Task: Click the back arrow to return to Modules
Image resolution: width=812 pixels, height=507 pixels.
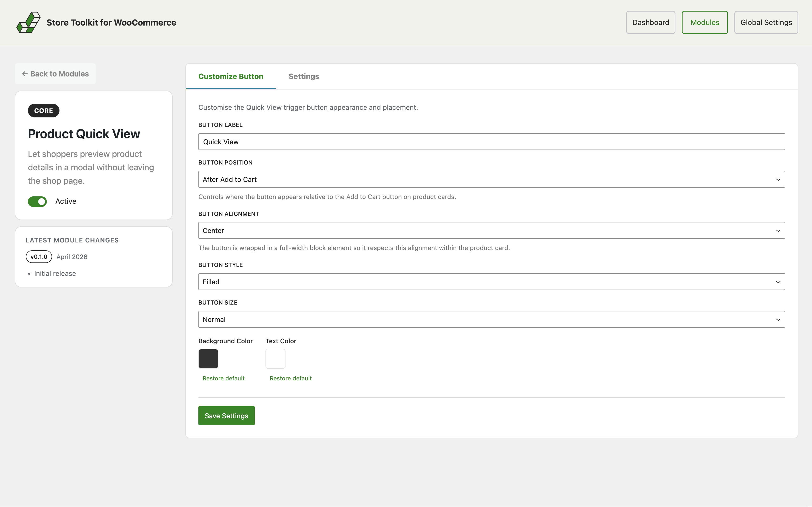Action: tap(25, 73)
